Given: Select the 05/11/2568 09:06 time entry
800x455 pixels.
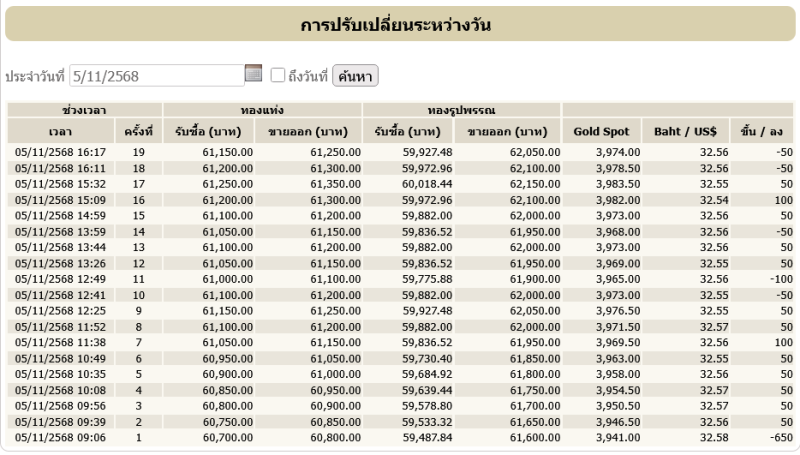Looking at the screenshot, I should (x=59, y=437).
